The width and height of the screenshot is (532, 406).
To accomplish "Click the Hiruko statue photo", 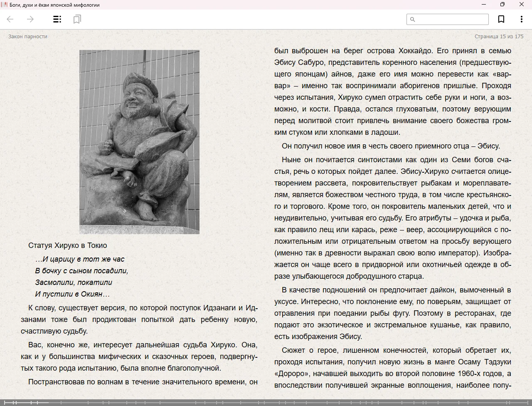I will (x=139, y=142).
